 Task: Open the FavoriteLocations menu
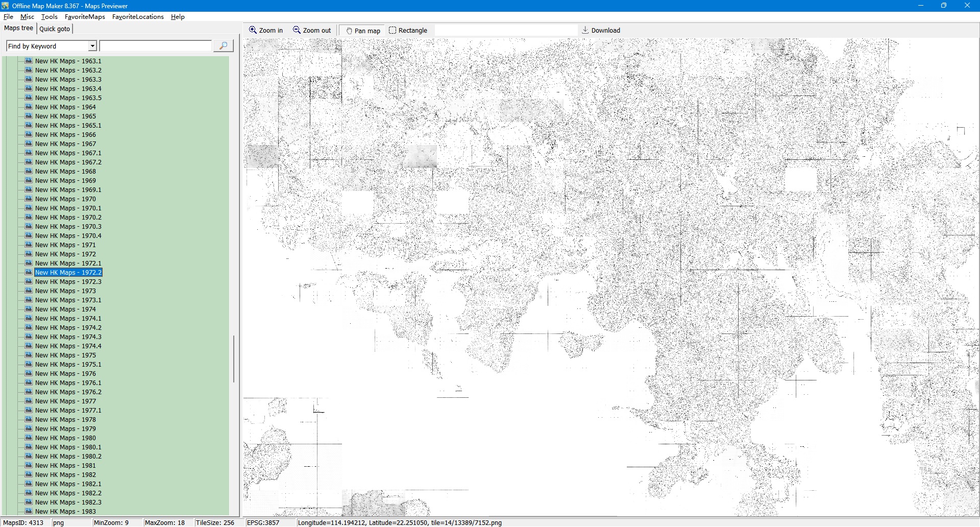(138, 17)
